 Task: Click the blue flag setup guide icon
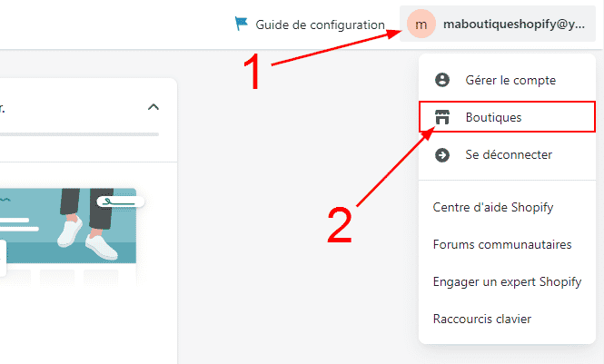point(241,24)
